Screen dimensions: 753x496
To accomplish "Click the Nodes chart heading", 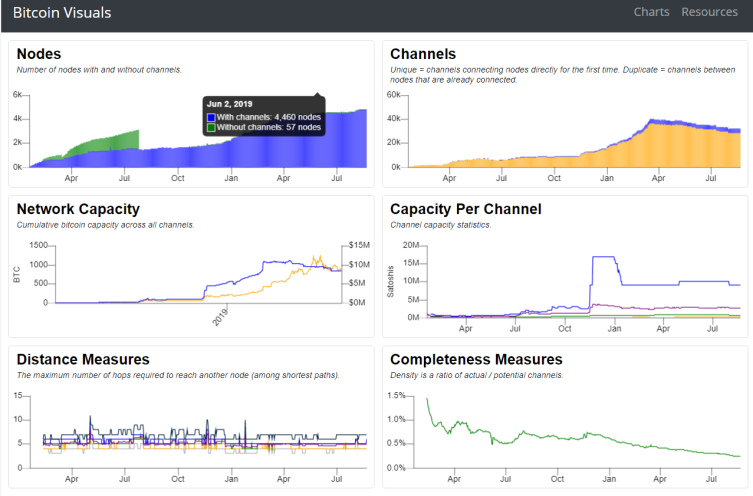I will 39,54.
